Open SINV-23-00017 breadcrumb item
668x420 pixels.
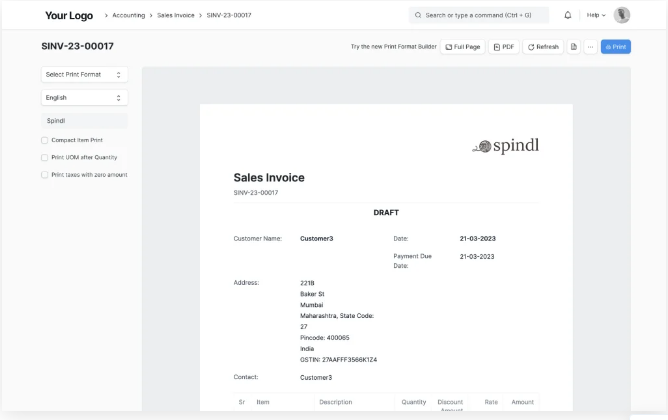click(229, 15)
